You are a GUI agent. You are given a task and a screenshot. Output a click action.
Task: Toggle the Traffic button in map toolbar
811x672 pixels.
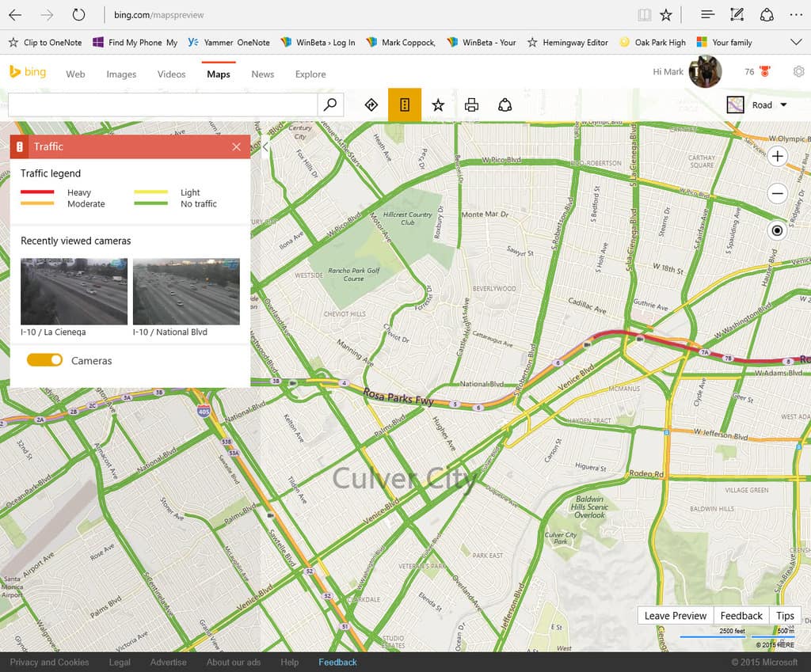click(x=405, y=105)
